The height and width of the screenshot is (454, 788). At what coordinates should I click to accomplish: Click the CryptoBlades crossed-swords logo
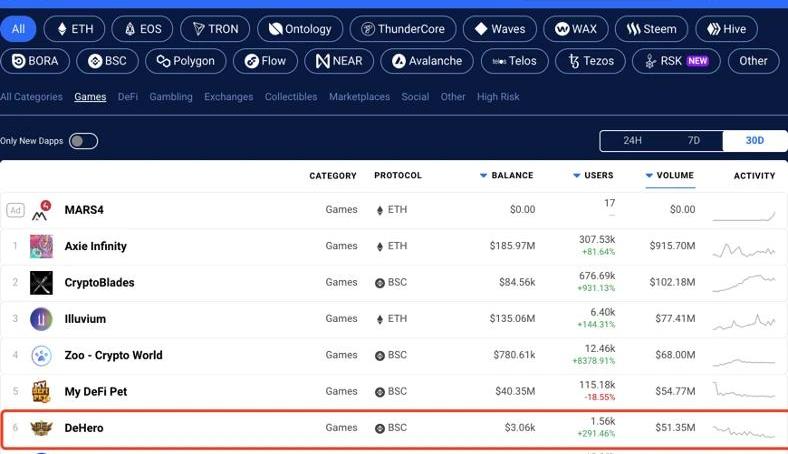pyautogui.click(x=41, y=283)
